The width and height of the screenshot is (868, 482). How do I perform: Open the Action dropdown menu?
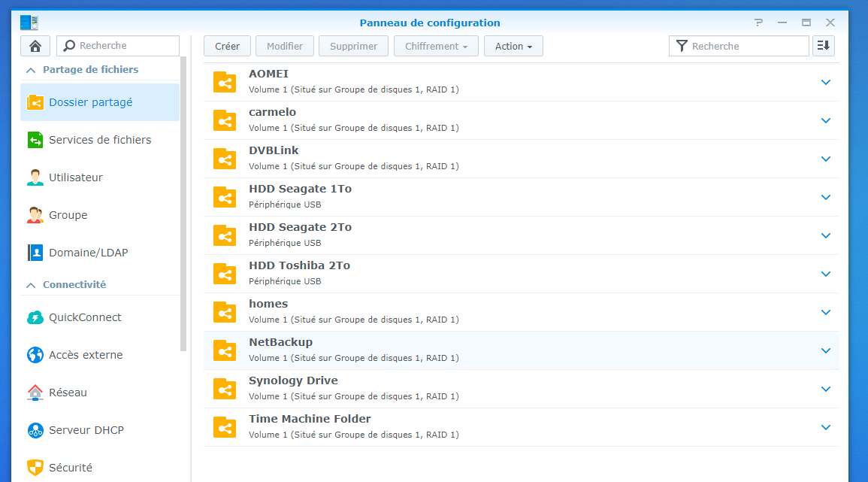click(x=513, y=46)
